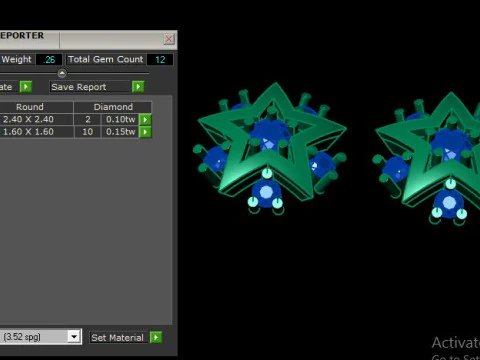Screen dimensions: 480x360
Task: Collapse panel using the round up-arrow handle
Action: pos(62,73)
